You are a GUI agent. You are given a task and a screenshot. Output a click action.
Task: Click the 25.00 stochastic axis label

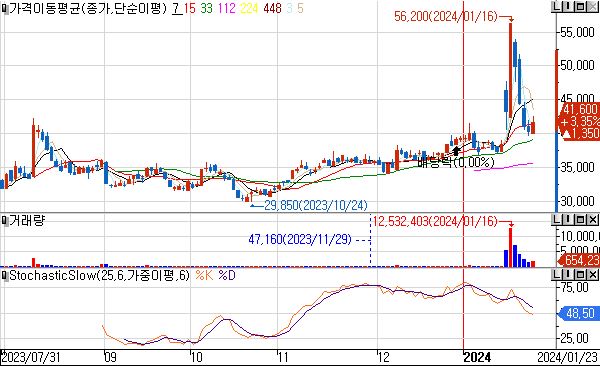(574, 338)
